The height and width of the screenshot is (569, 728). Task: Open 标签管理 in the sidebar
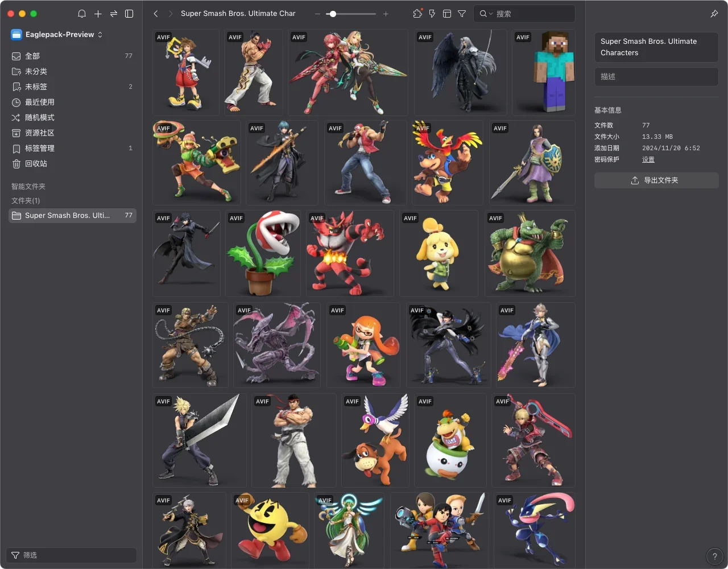(x=72, y=148)
